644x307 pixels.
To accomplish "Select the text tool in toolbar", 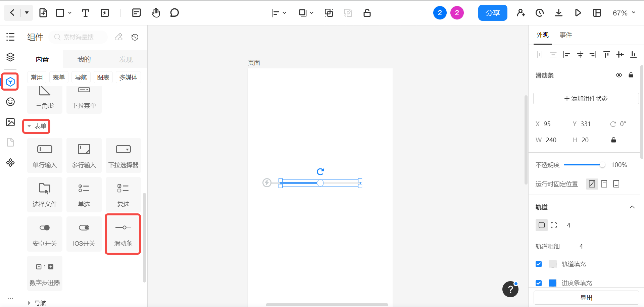I will point(85,13).
